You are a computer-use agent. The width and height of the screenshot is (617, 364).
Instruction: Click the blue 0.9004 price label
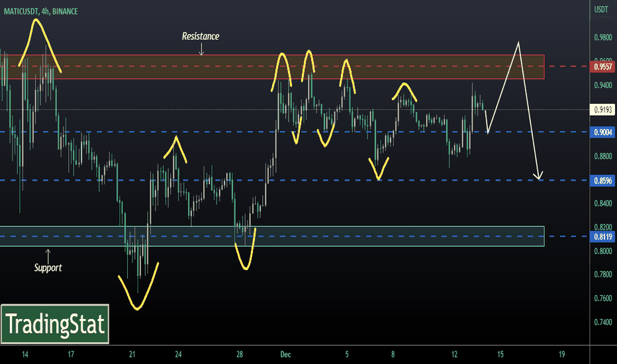click(603, 132)
